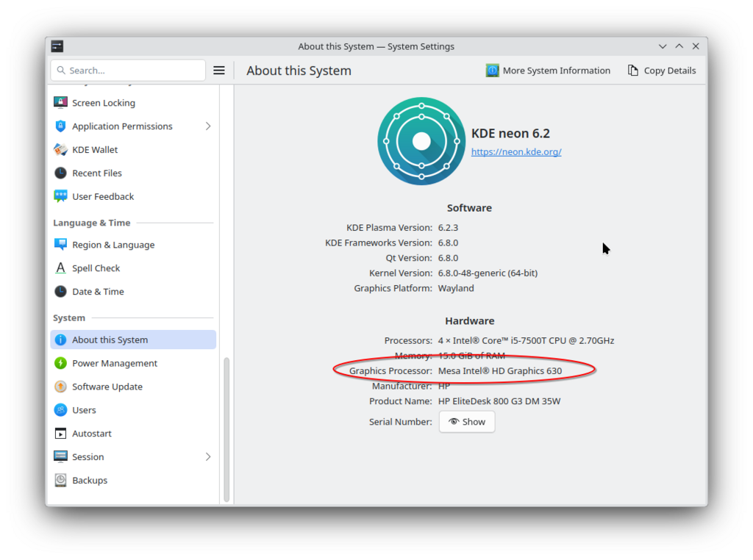
Task: Close the System Settings window
Action: tap(696, 46)
